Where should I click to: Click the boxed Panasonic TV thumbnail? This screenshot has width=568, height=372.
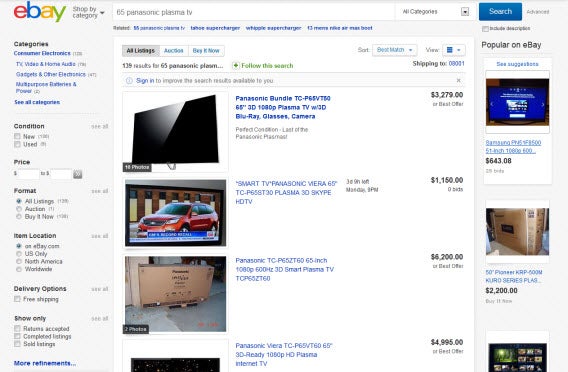pyautogui.click(x=175, y=294)
